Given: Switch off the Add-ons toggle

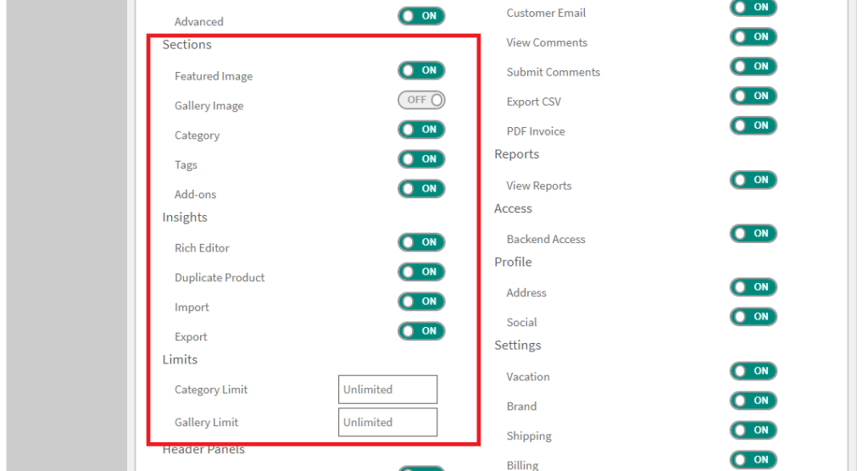Looking at the screenshot, I should pyautogui.click(x=421, y=189).
